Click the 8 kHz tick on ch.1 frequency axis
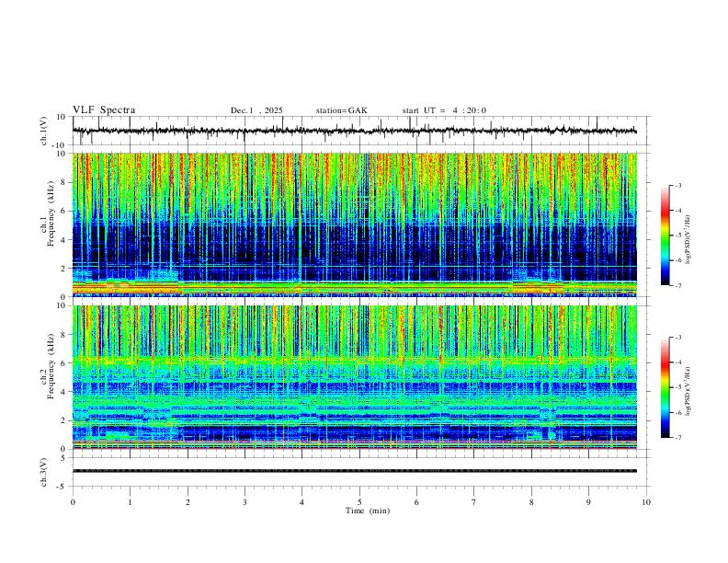Screen dimensions: 728x563 pos(63,182)
